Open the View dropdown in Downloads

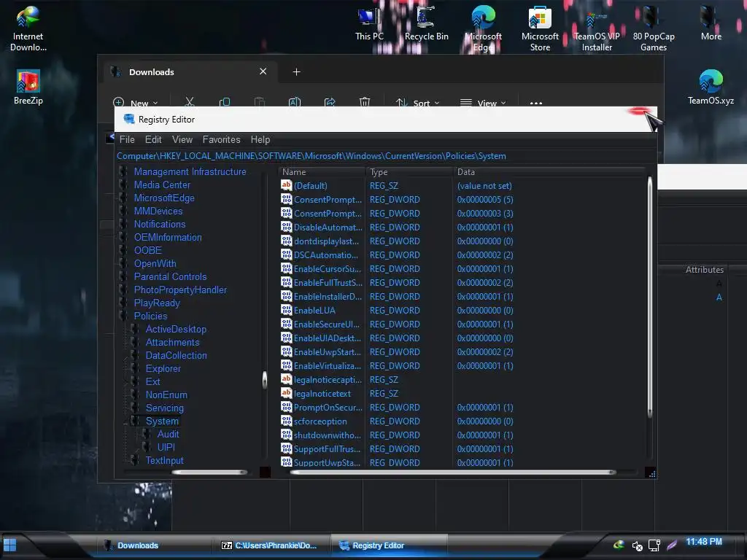pyautogui.click(x=483, y=103)
